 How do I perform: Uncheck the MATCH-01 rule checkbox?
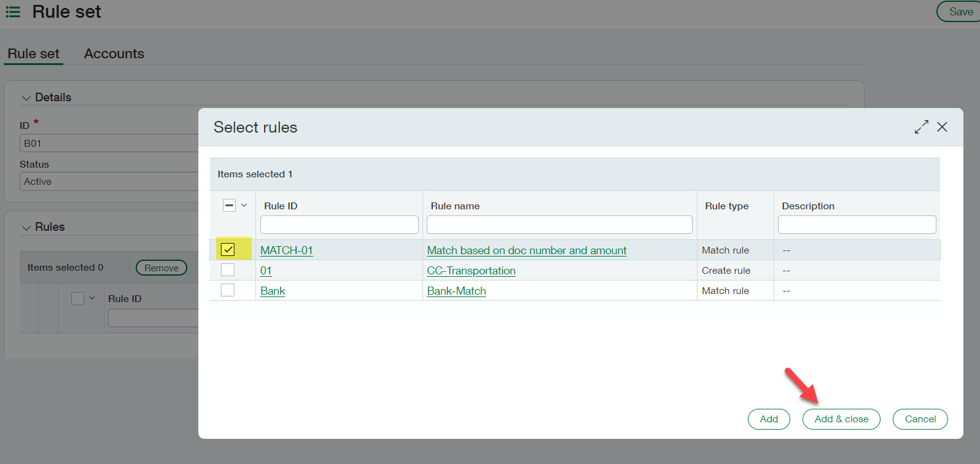pyautogui.click(x=228, y=249)
